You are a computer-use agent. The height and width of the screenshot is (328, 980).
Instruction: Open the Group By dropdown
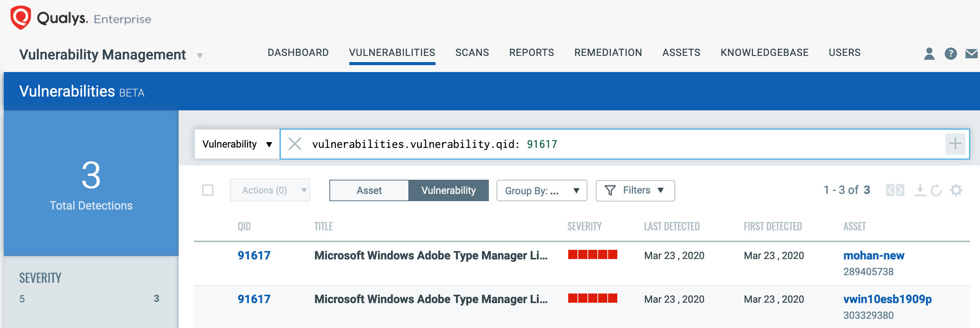point(542,190)
